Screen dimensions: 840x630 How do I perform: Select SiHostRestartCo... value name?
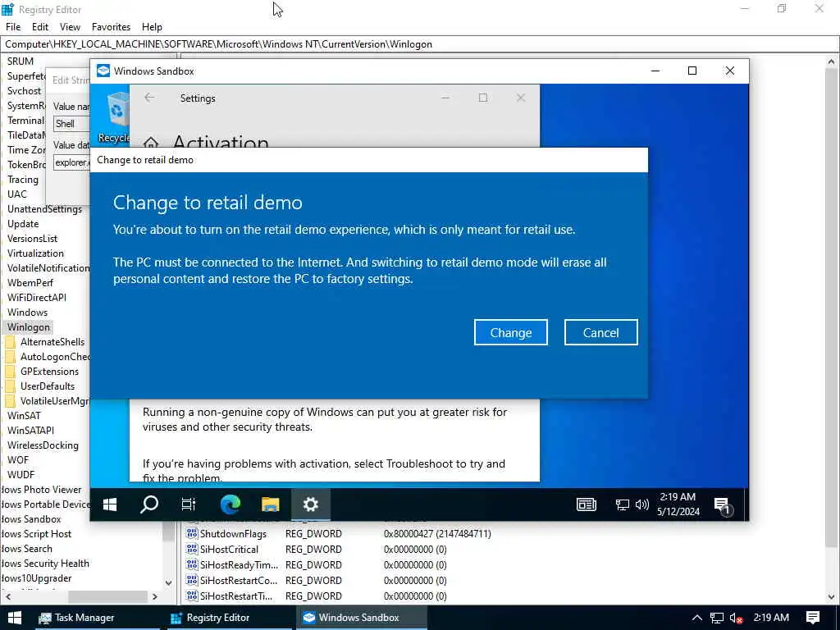[x=239, y=580]
